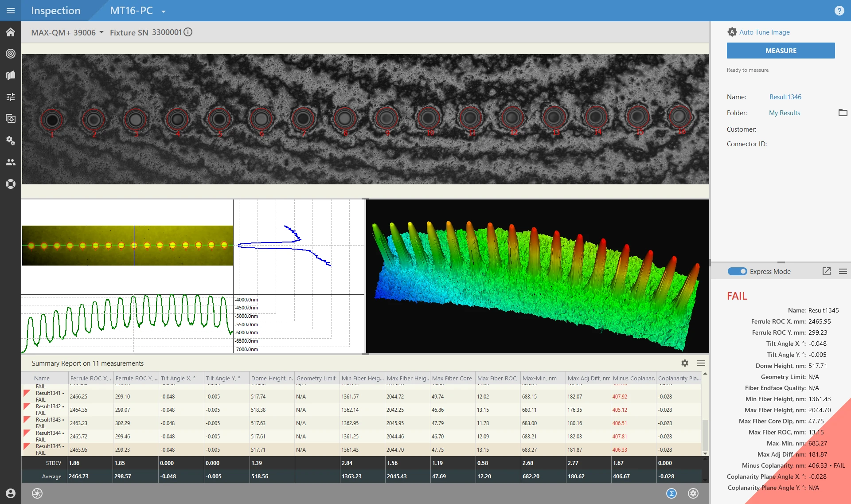Screen dimensions: 851x504
Task: Click the Fixture SN info icon
Action: (188, 32)
